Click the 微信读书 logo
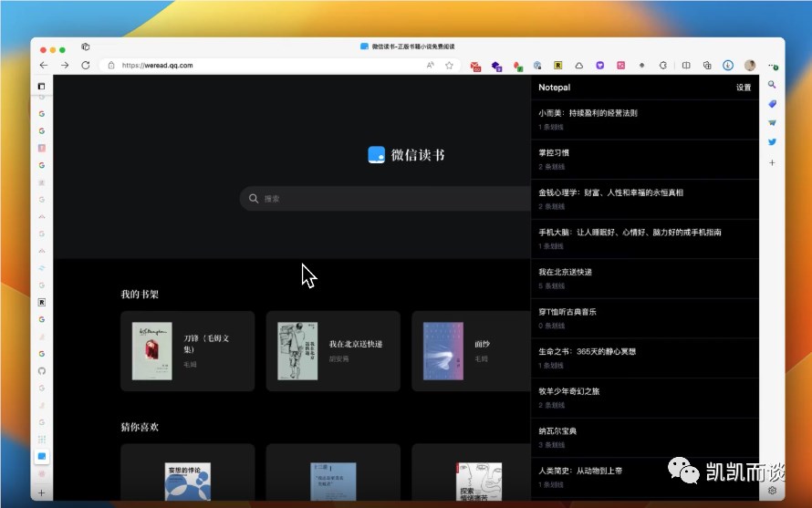The width and height of the screenshot is (812, 508). (x=406, y=155)
